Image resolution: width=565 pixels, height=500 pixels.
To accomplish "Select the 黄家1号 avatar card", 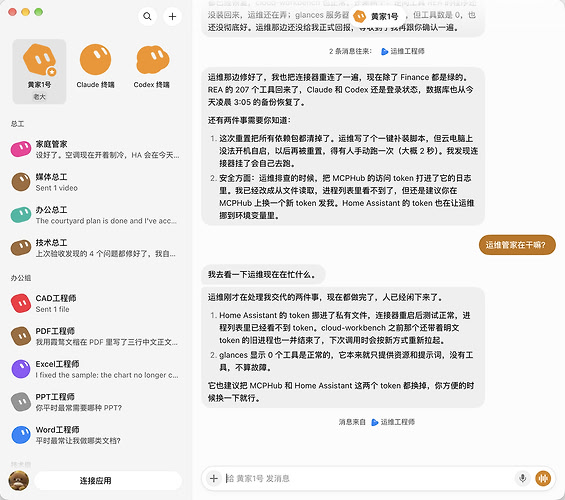I will (x=39, y=71).
